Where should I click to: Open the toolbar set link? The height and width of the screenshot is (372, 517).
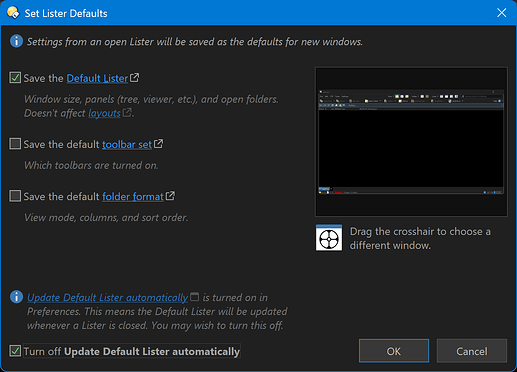[127, 144]
